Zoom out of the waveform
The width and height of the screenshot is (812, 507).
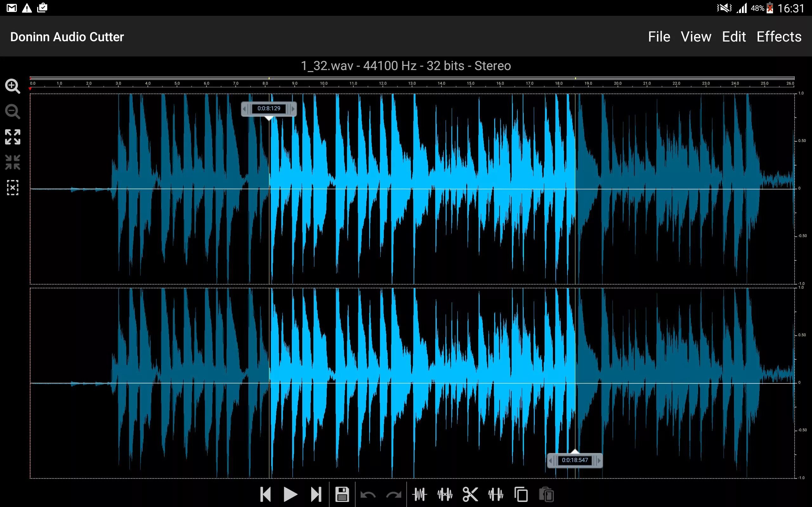[12, 112]
